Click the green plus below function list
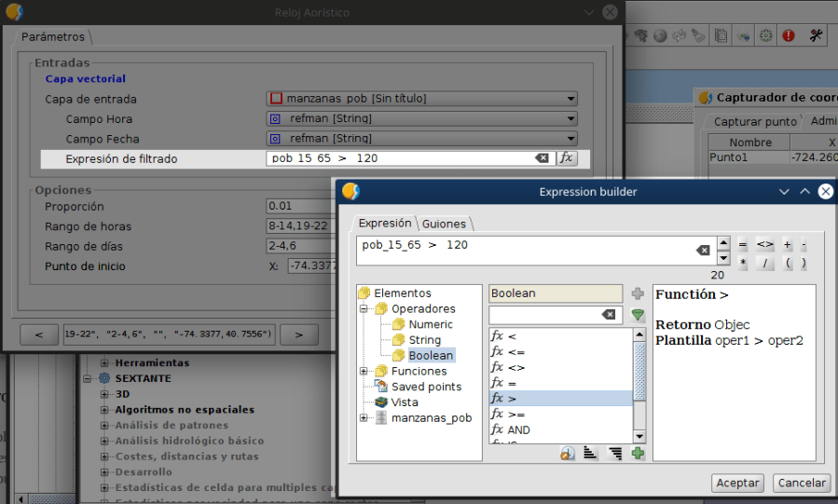The height and width of the screenshot is (504, 838). click(x=638, y=453)
